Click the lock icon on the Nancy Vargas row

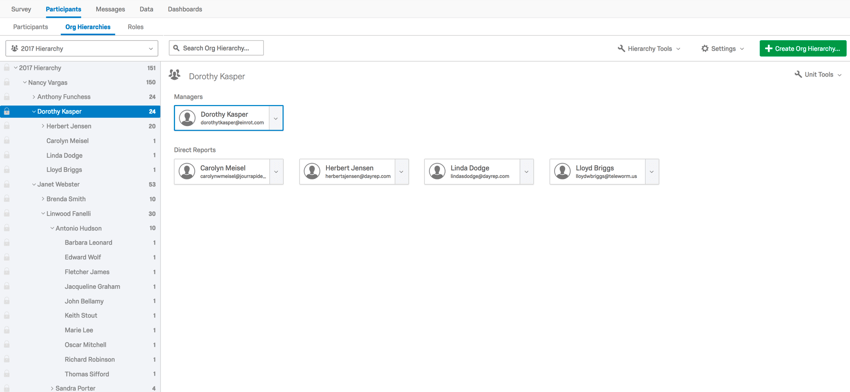tap(7, 82)
